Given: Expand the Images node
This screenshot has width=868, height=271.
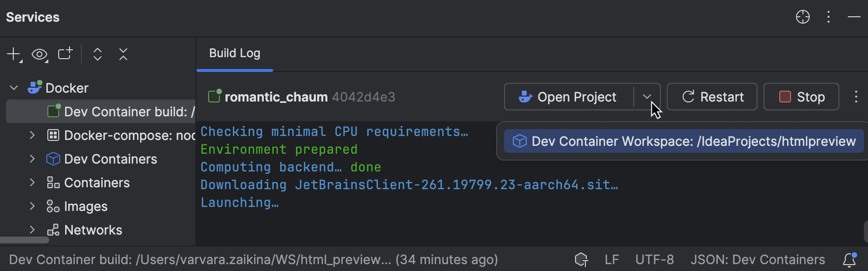Looking at the screenshot, I should pyautogui.click(x=32, y=206).
